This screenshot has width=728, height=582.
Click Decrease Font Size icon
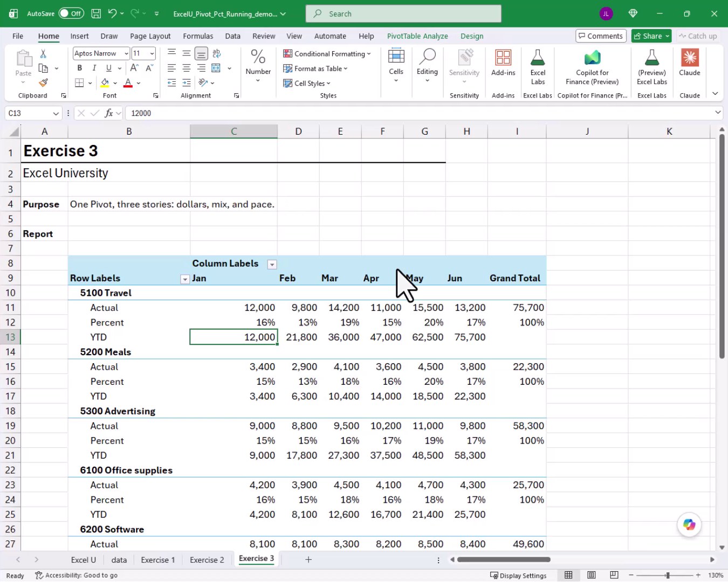coord(149,68)
